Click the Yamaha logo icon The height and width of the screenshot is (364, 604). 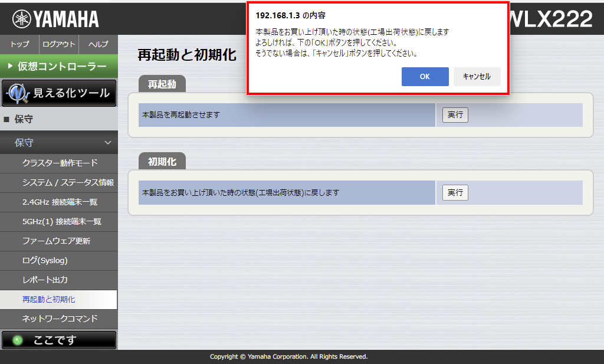pos(22,19)
